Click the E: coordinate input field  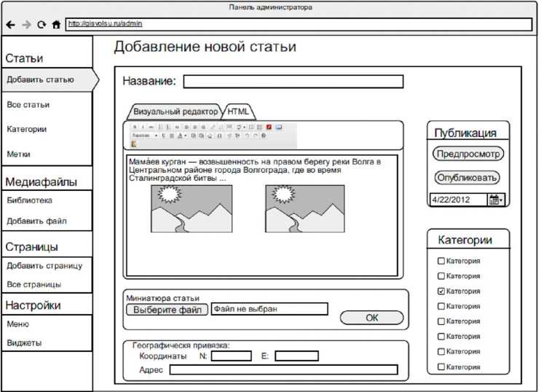(x=296, y=356)
